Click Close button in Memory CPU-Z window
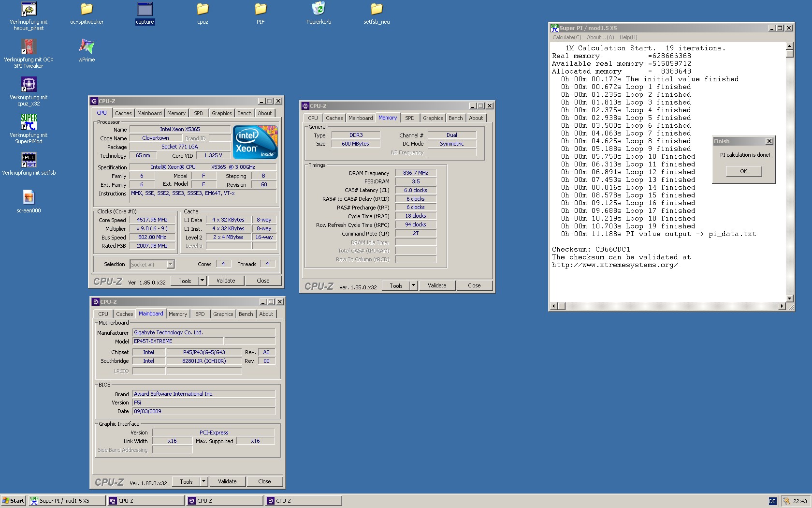 click(474, 285)
